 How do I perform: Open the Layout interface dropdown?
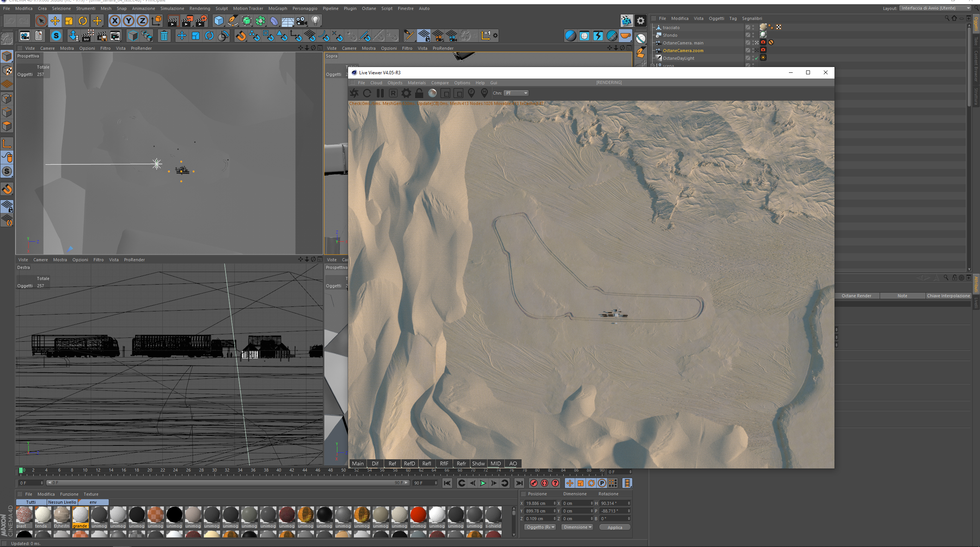point(936,8)
